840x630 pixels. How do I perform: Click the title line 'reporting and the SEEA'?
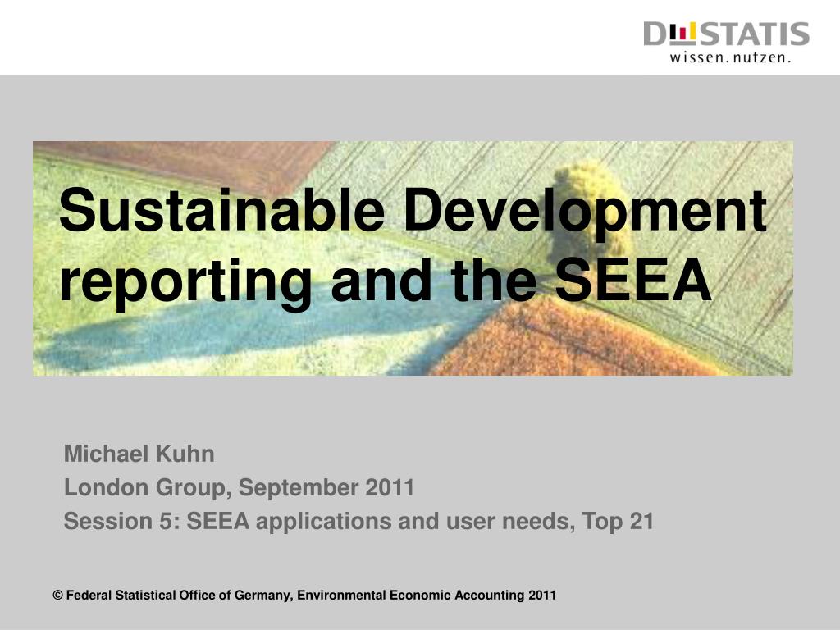[x=386, y=281]
